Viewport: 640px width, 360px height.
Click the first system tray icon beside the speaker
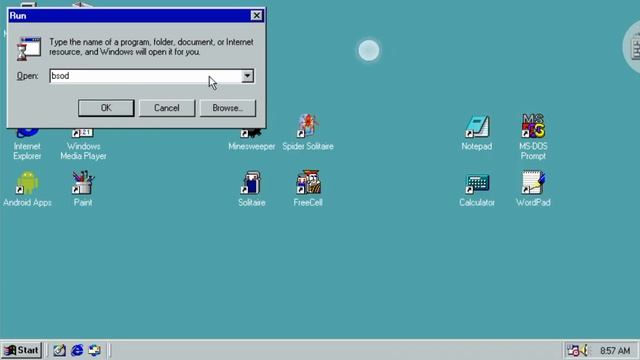pos(573,350)
